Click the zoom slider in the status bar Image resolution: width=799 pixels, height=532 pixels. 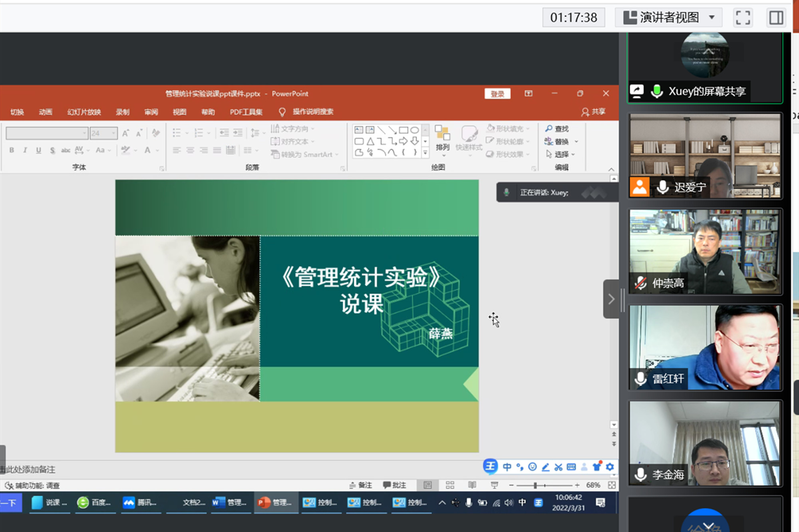[x=535, y=485]
